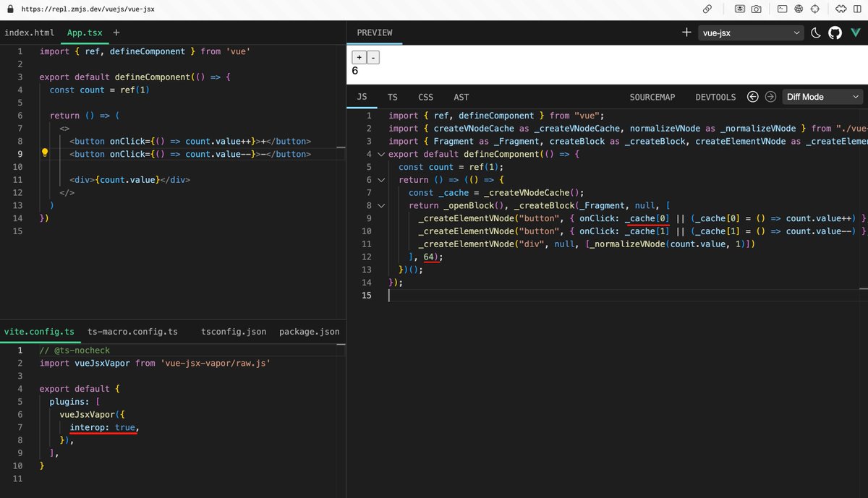Click the - button in the preview

(373, 58)
